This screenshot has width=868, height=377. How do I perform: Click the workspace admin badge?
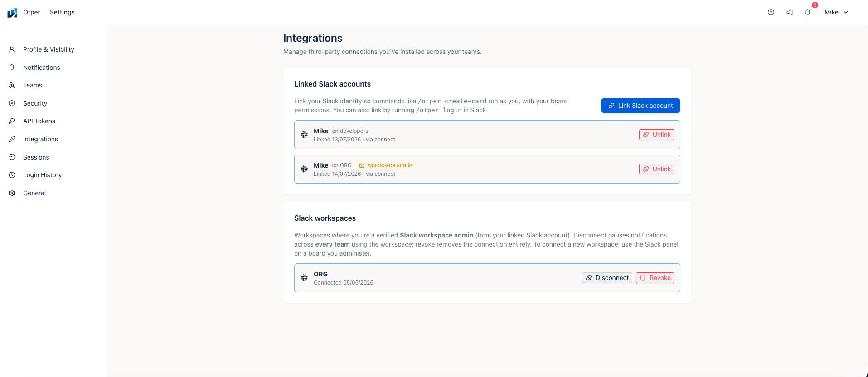pos(386,165)
